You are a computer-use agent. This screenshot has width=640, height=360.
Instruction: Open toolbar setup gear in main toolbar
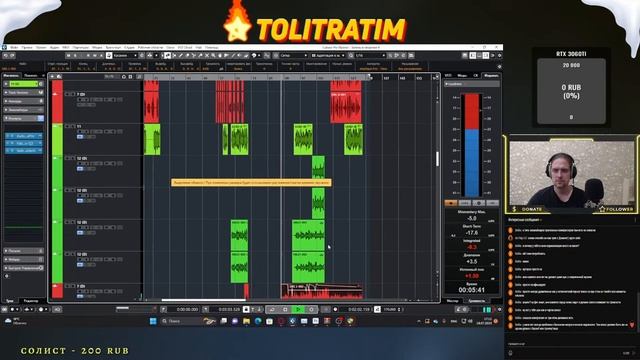pyautogui.click(x=500, y=55)
